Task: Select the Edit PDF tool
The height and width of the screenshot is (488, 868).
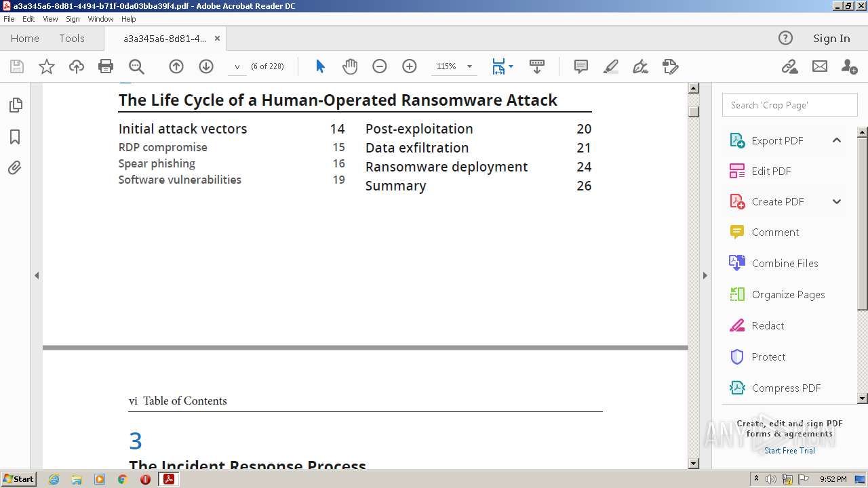Action: point(771,171)
